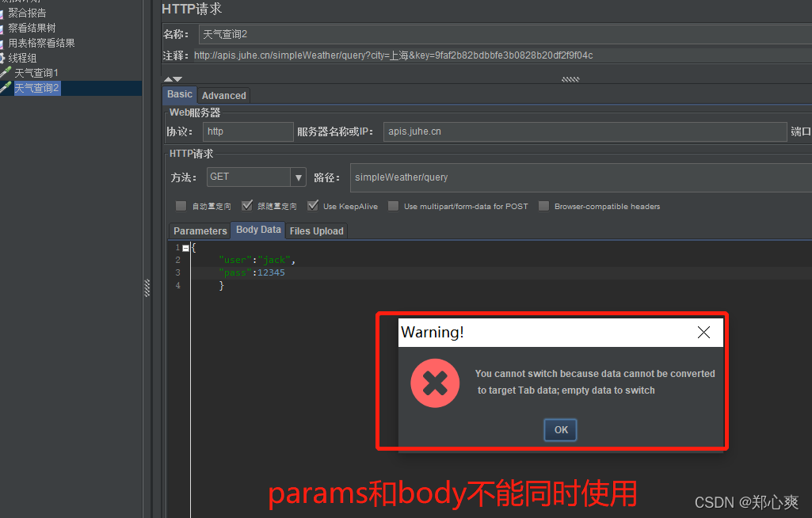Click the listener icon beside 察看结果树
The image size is (812, 518).
[2, 28]
